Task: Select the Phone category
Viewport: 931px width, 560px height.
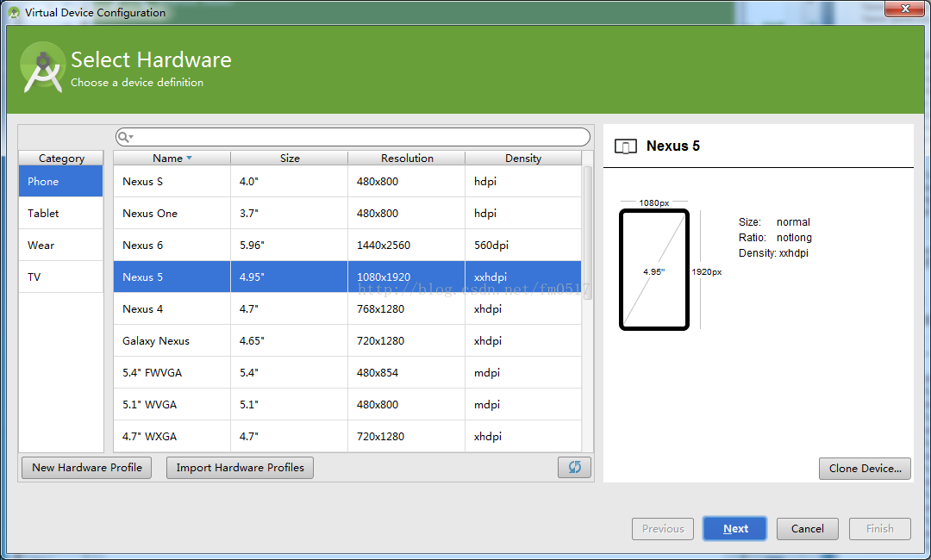Action: (x=60, y=181)
